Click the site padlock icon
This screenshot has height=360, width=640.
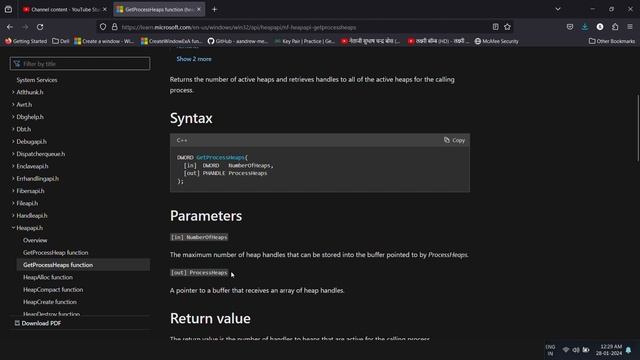pyautogui.click(x=115, y=27)
